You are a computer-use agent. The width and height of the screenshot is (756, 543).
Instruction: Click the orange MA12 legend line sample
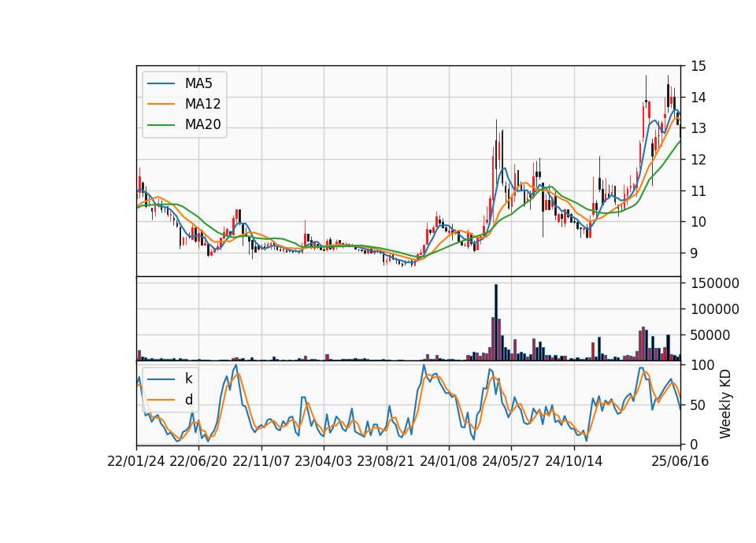pyautogui.click(x=161, y=104)
